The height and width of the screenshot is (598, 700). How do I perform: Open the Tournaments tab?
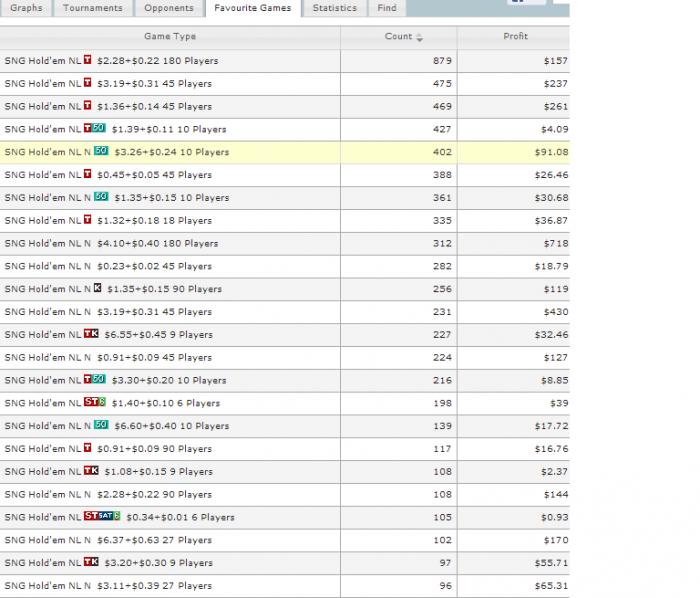(92, 8)
